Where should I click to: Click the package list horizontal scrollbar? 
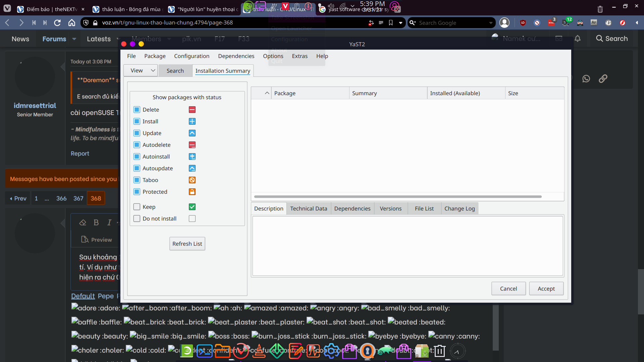coord(398,197)
